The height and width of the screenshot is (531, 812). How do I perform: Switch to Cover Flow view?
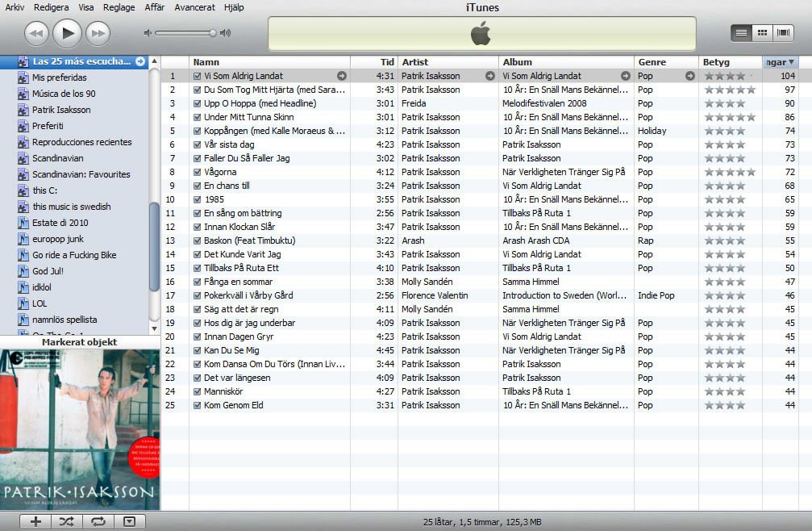pyautogui.click(x=784, y=33)
